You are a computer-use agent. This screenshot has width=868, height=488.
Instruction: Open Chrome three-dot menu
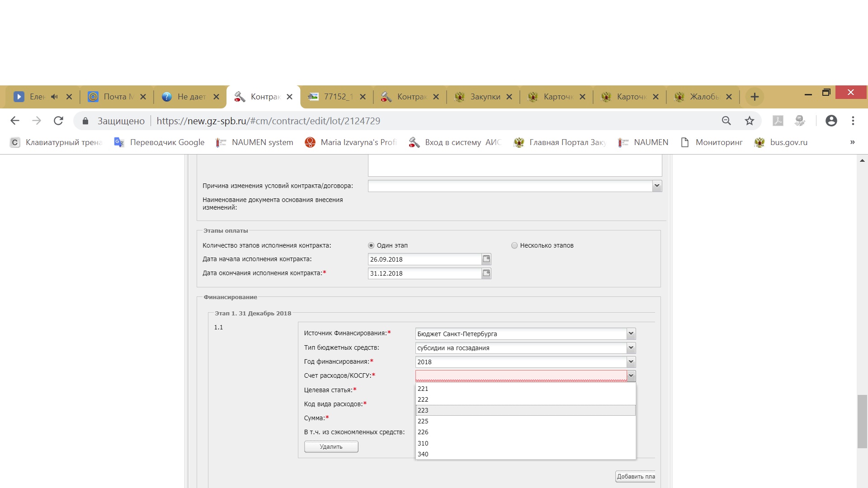853,121
